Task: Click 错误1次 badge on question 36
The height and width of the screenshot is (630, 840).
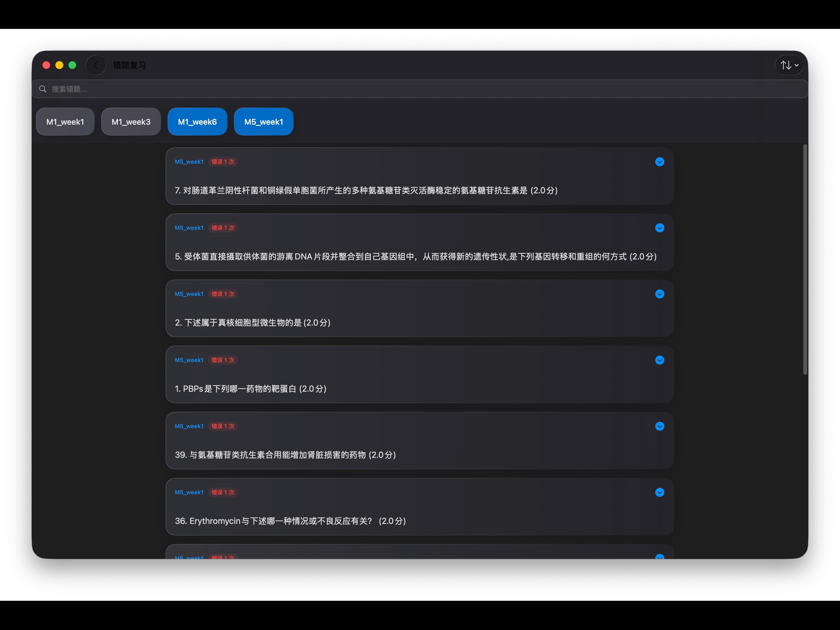Action: point(223,492)
